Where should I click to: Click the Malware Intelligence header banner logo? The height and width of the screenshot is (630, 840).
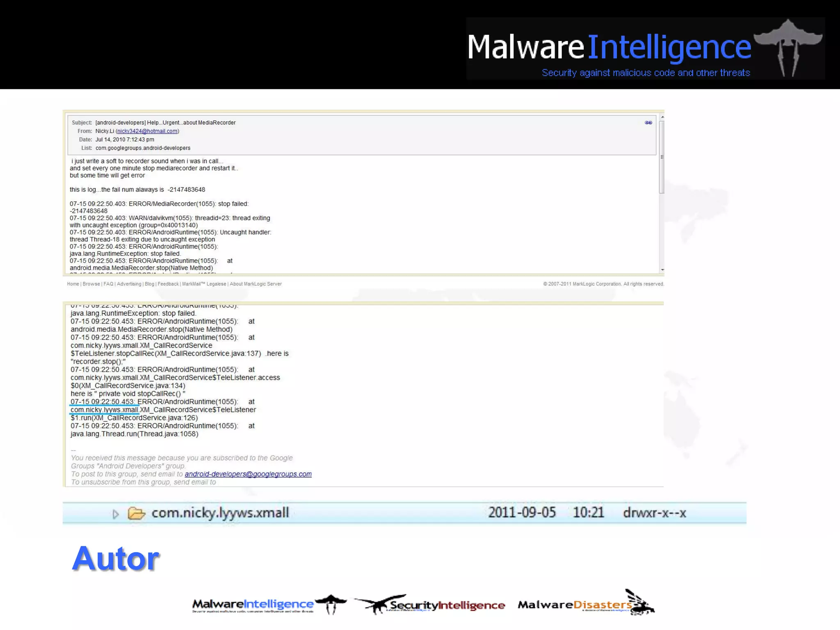(645, 49)
